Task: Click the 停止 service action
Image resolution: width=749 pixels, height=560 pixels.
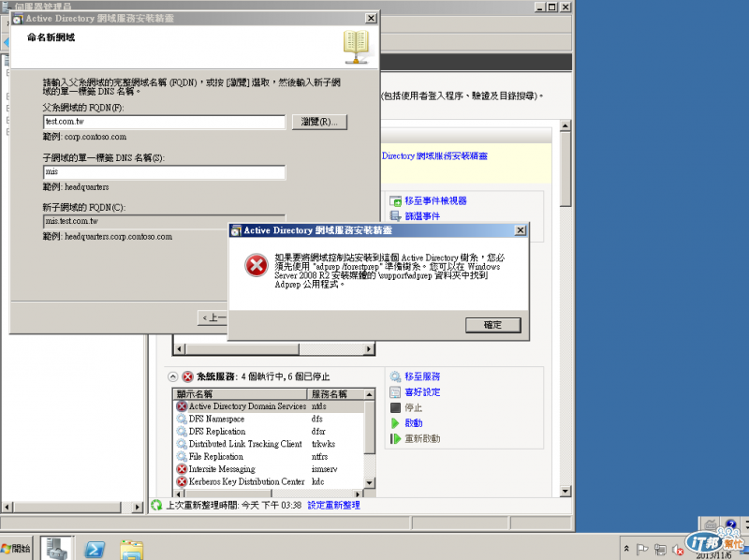Action: tap(413, 407)
